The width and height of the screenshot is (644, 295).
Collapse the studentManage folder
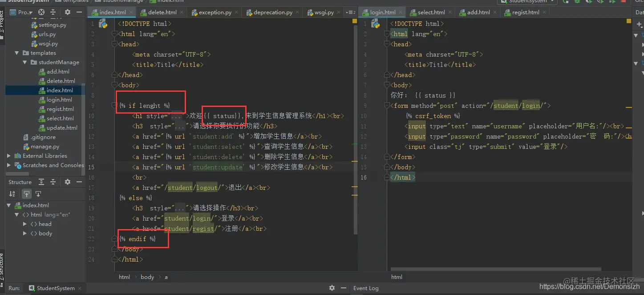[x=25, y=62]
